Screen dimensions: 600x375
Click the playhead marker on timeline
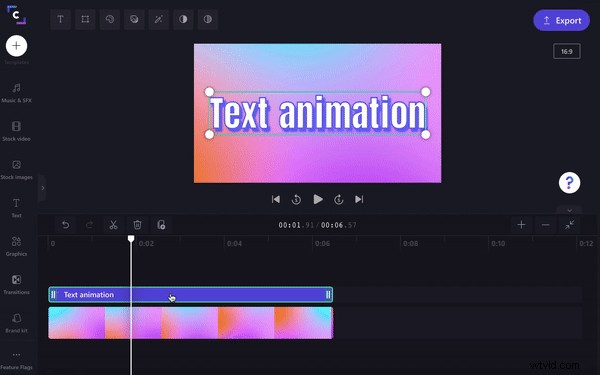click(131, 239)
